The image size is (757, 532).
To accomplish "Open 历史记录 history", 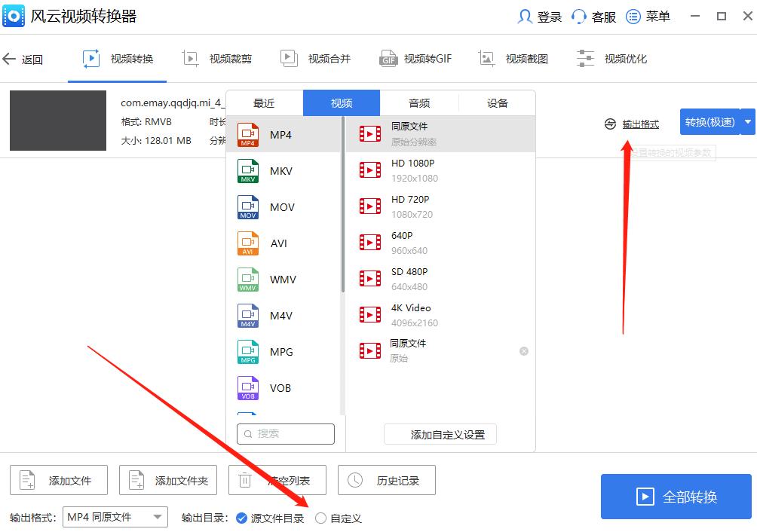I will (386, 480).
